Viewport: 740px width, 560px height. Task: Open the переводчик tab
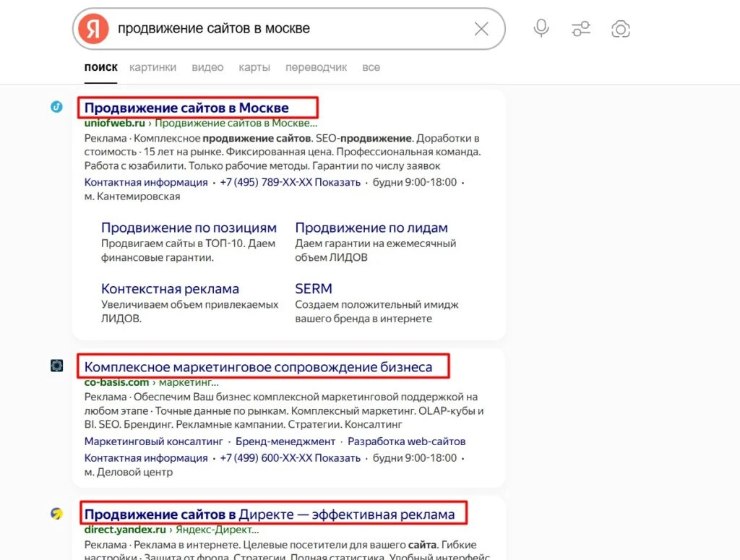[317, 67]
